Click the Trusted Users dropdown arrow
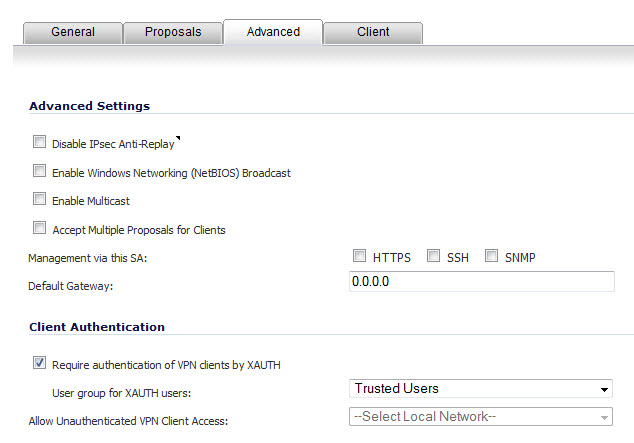 [x=604, y=390]
